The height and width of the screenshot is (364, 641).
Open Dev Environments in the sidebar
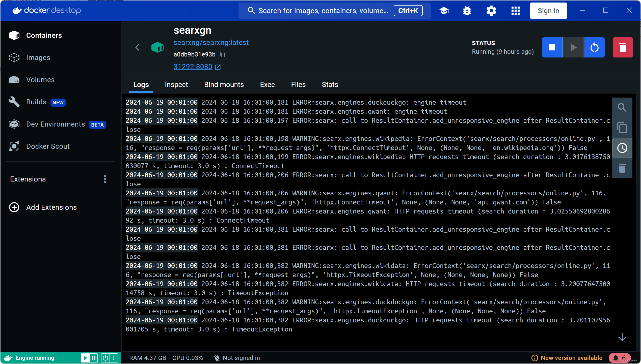point(61,124)
